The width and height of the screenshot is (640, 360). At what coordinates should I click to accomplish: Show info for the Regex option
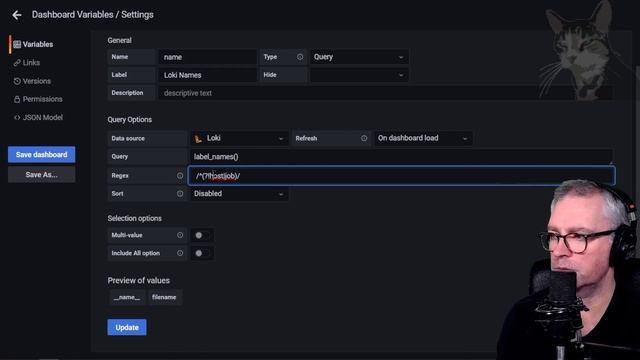180,176
